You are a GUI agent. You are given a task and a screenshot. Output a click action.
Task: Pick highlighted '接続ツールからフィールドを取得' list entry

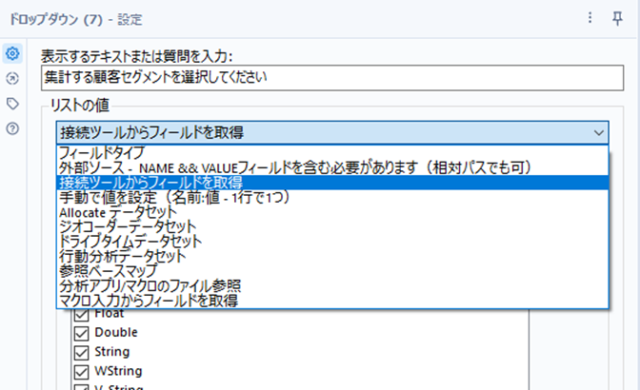[332, 182]
